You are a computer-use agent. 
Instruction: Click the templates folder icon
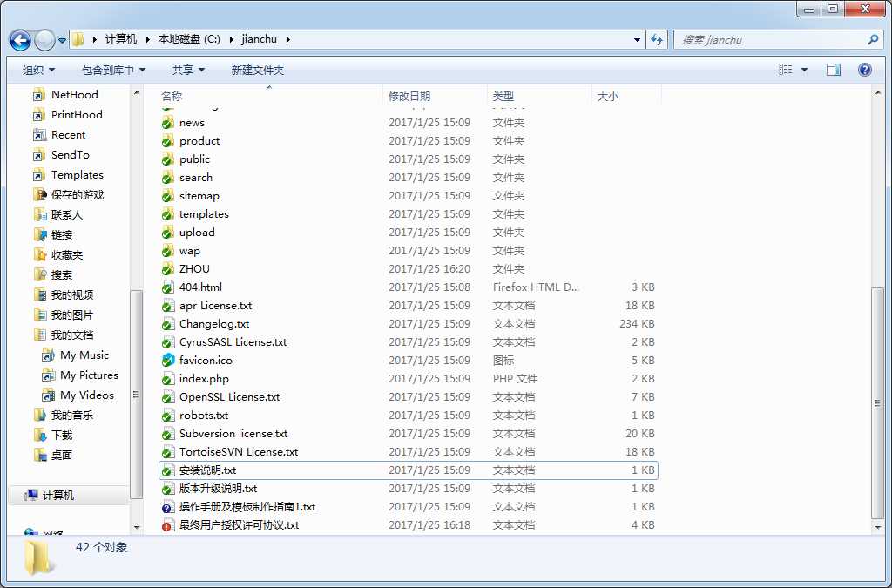tap(167, 214)
